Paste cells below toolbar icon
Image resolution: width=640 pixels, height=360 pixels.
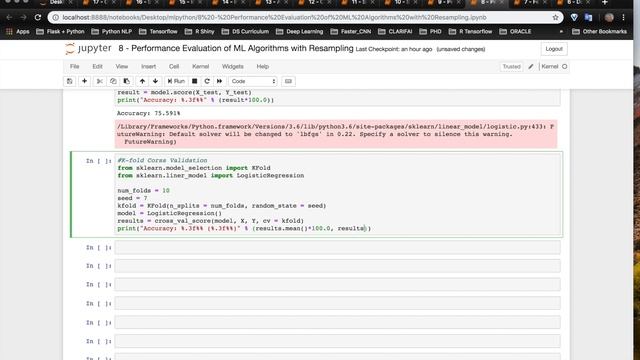(127, 81)
